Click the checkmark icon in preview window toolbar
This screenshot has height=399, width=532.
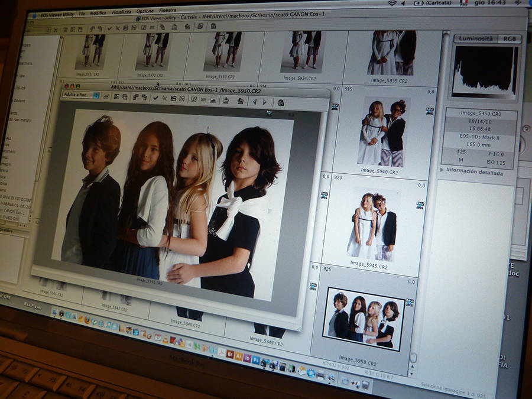pyautogui.click(x=155, y=98)
